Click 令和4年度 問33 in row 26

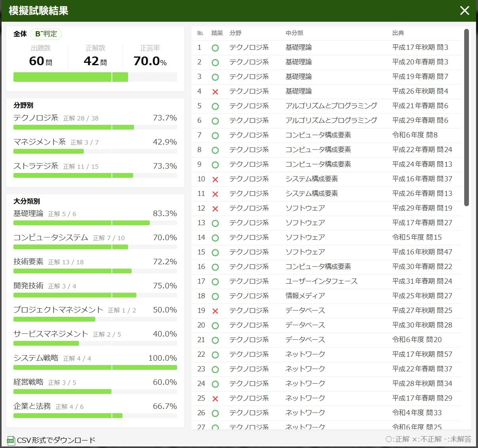[417, 413]
